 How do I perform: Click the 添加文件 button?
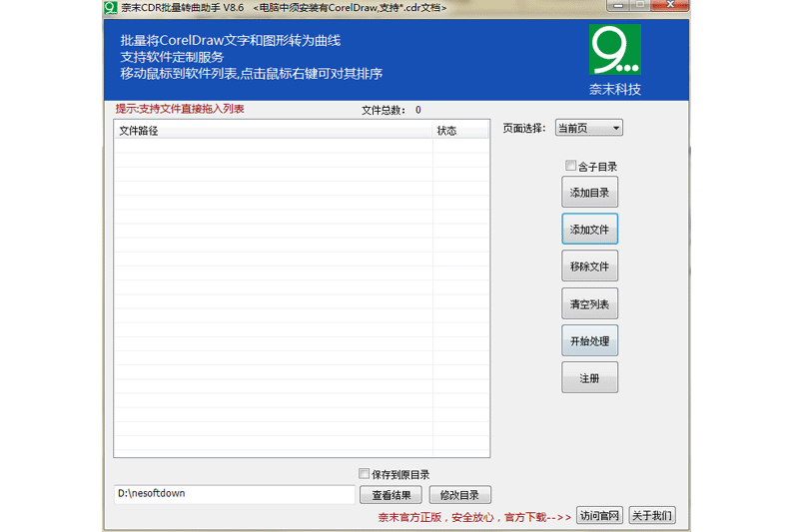coord(589,230)
